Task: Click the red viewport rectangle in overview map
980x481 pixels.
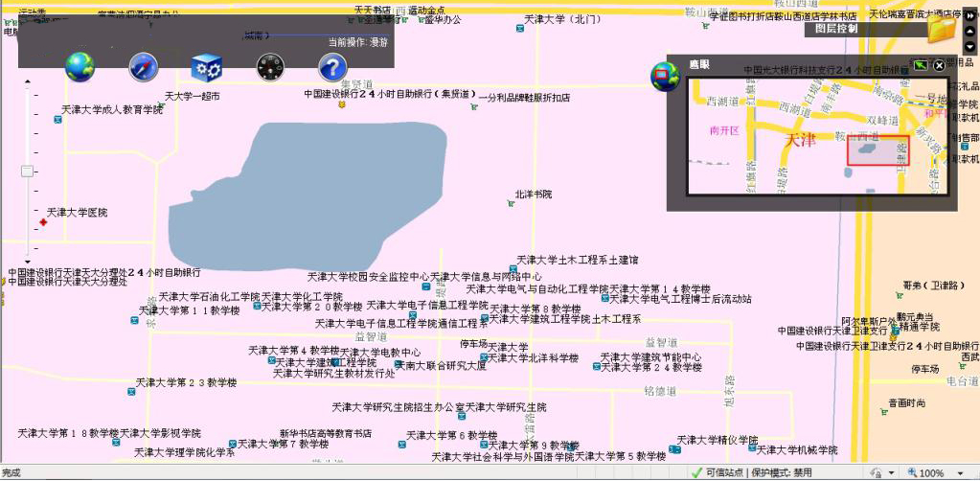Action: (x=878, y=150)
